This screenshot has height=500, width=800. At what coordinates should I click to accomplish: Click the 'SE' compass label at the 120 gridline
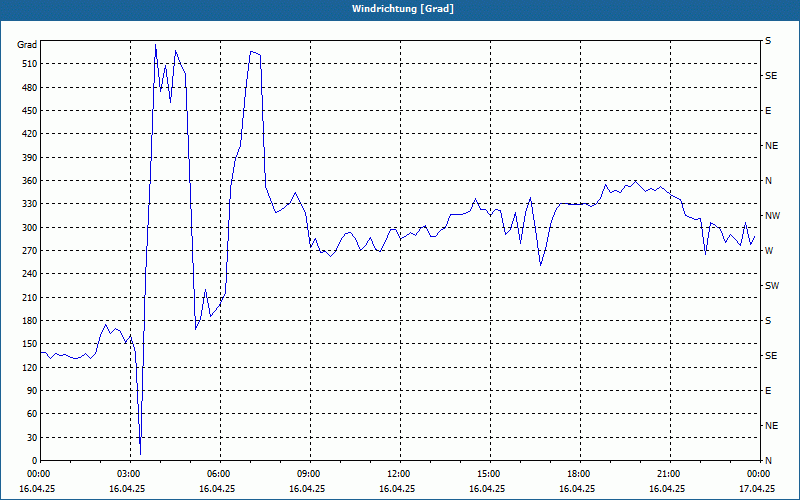pyautogui.click(x=771, y=356)
